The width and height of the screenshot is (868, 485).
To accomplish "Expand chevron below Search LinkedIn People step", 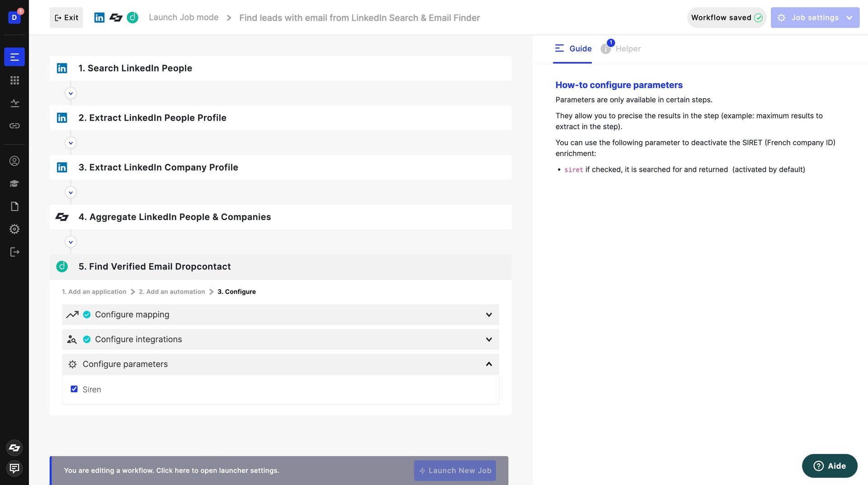I will 71,93.
